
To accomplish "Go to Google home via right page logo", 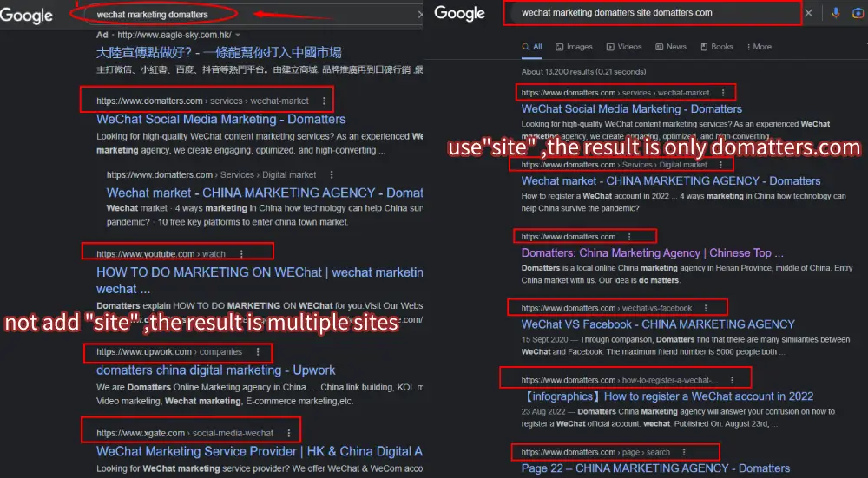I will [459, 13].
